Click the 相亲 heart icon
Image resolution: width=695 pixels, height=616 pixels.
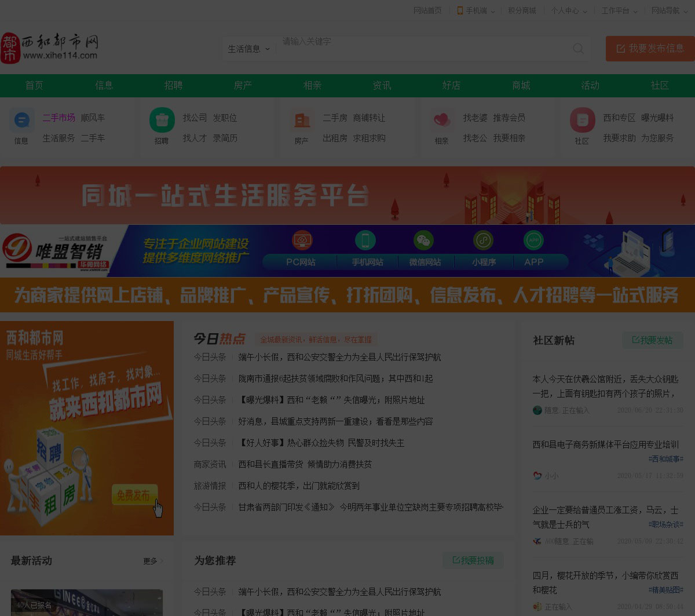(x=442, y=121)
